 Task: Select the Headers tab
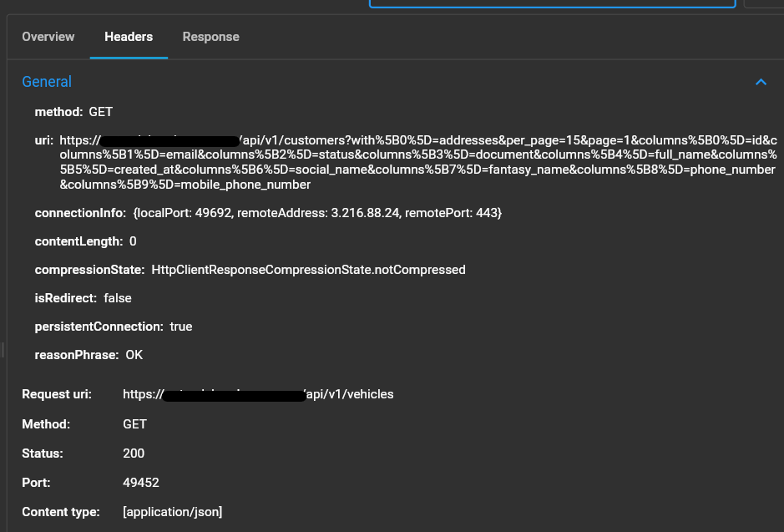[128, 37]
